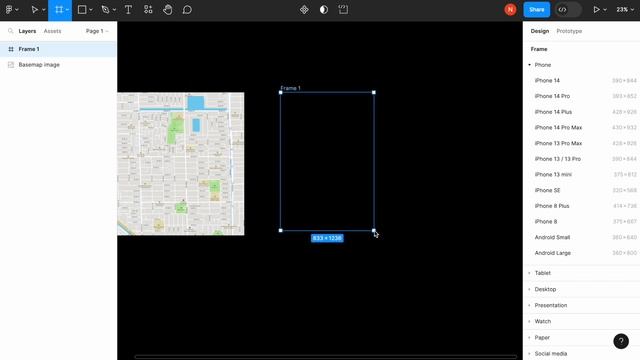Open the Figma main menu

click(11, 10)
